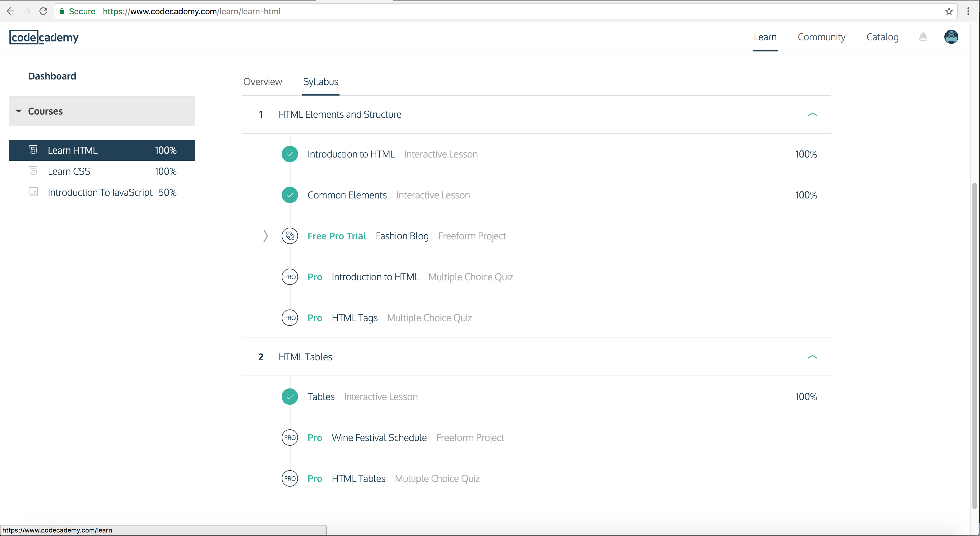Screen dimensions: 980x536
Task: Click the Pro label before HTML Tags
Action: click(x=315, y=318)
